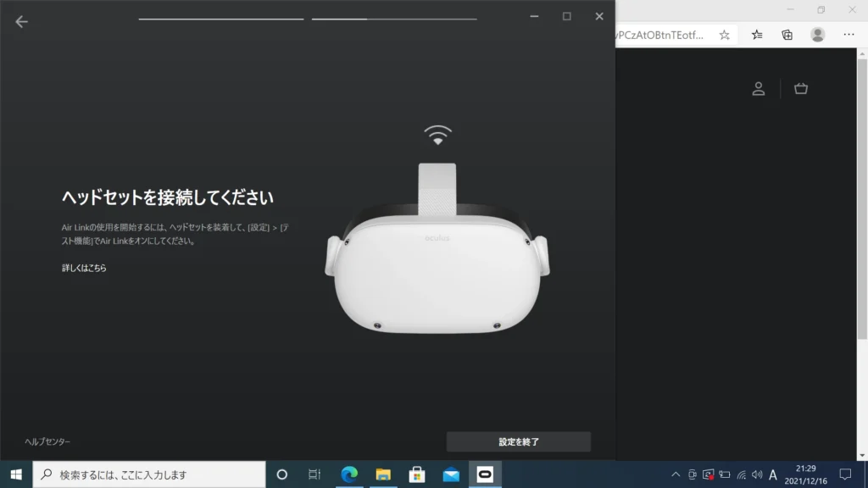Click the Edge page vertical scrollbar
The height and width of the screenshot is (488, 868).
pos(862,199)
